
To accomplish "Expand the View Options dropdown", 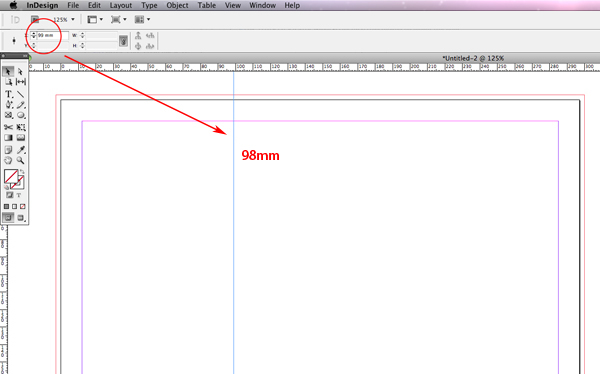I will pos(95,20).
